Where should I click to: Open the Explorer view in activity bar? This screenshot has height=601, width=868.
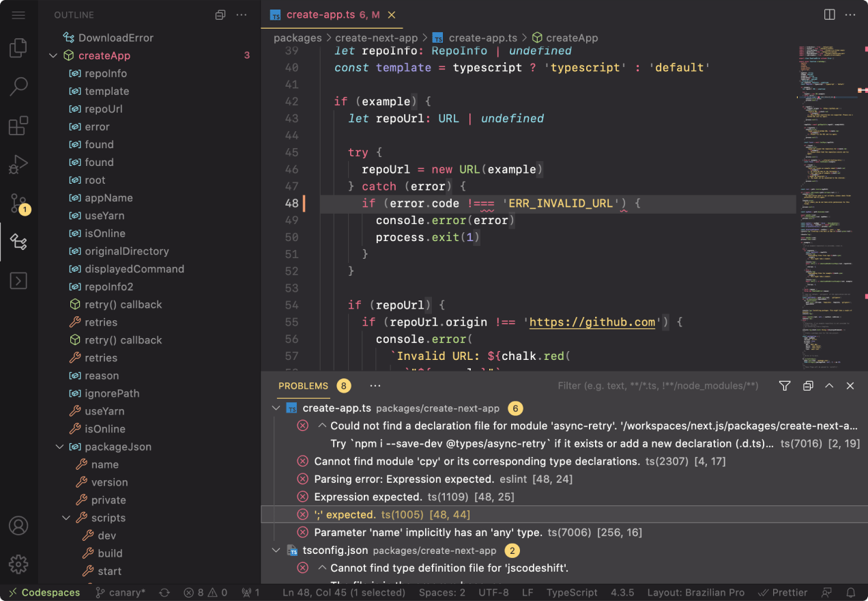(18, 48)
